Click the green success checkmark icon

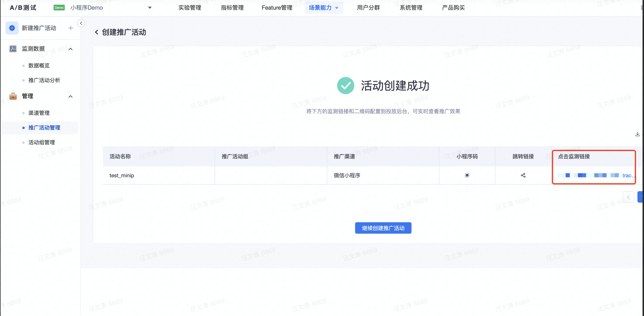(x=345, y=86)
